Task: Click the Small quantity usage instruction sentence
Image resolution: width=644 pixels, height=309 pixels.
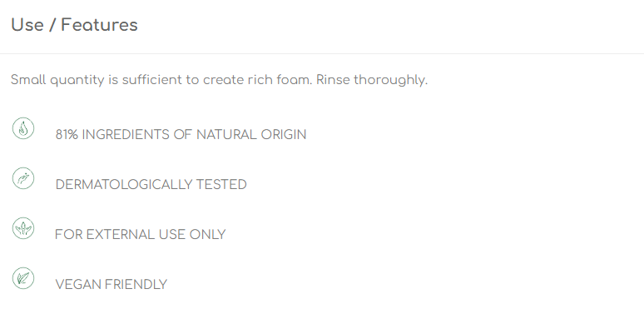Action: [x=161, y=80]
